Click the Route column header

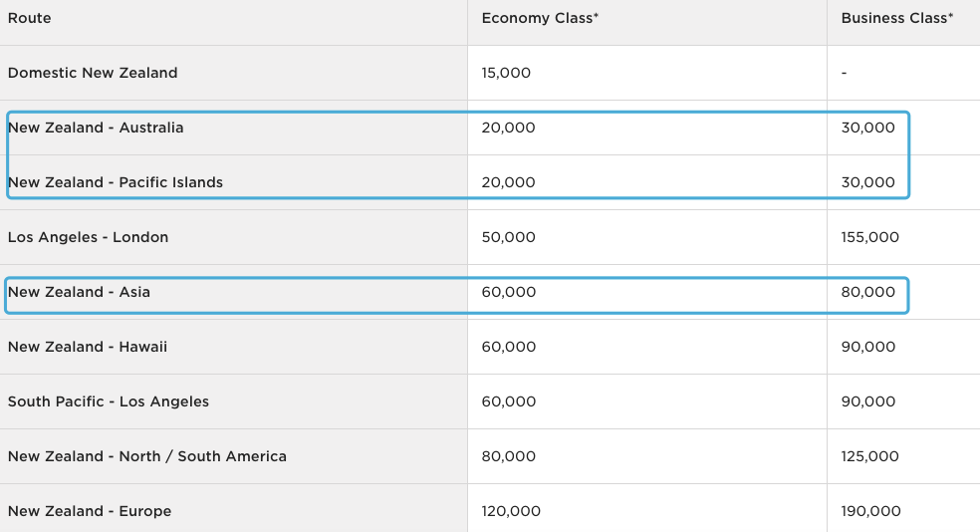(x=29, y=18)
